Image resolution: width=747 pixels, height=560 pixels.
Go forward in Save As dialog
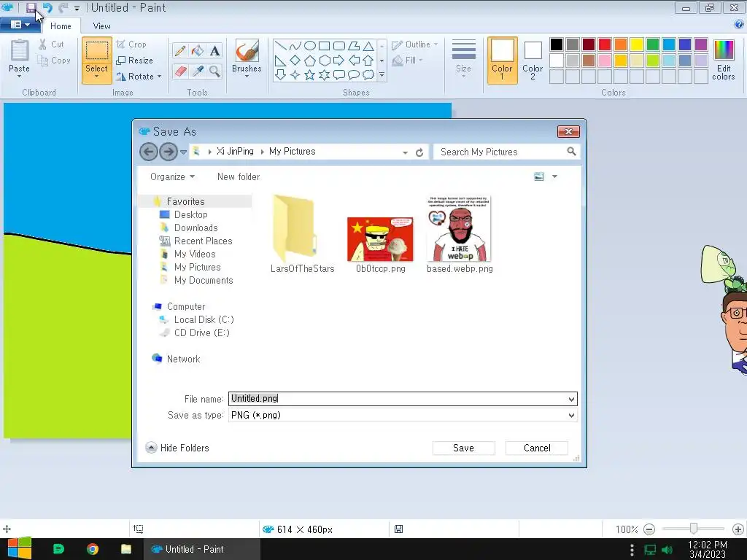pyautogui.click(x=169, y=152)
